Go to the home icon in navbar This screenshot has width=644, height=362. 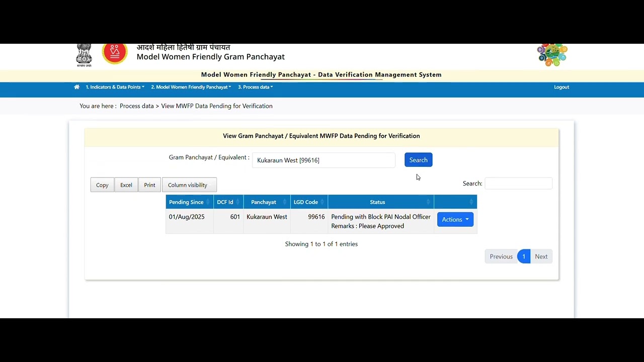(x=76, y=87)
